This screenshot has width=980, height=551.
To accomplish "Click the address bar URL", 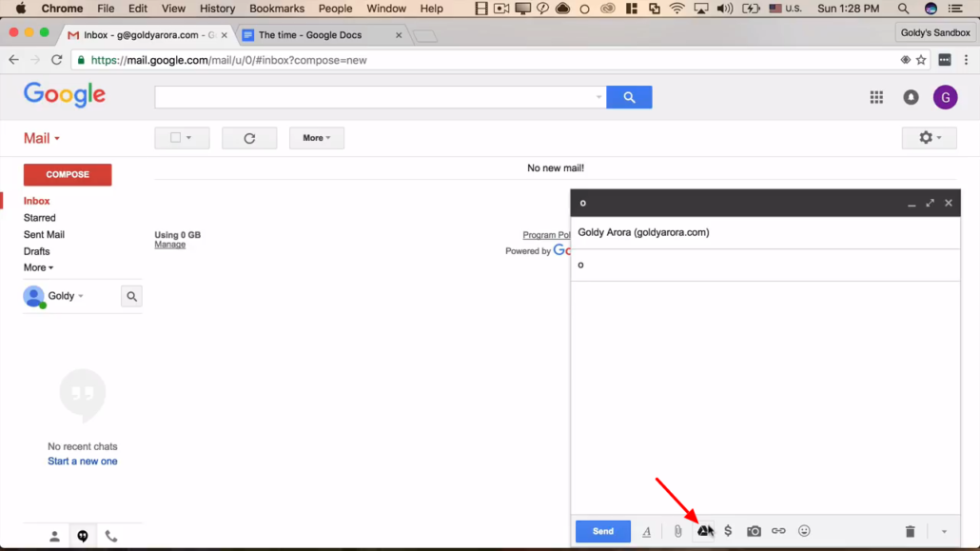I will (228, 60).
